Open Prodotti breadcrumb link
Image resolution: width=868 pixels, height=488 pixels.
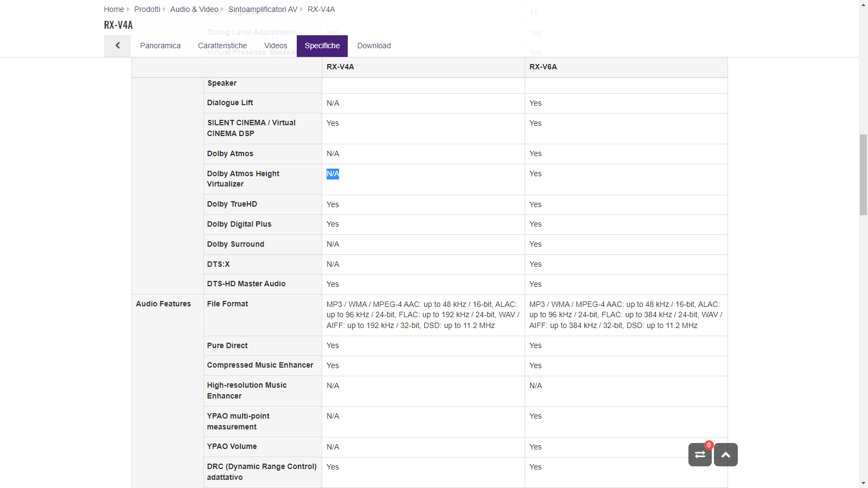tap(147, 9)
